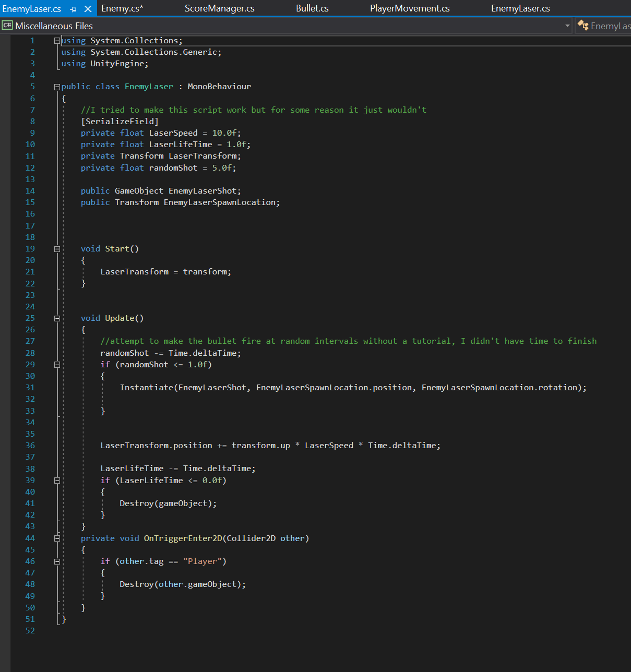
Task: Click 'LaserTransform = transform;' in Start()
Action: 166,271
